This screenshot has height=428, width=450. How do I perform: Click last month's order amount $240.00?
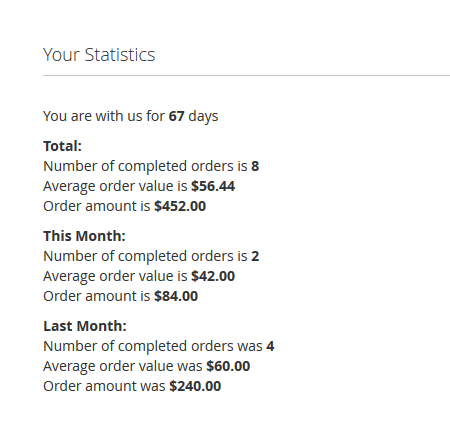tap(195, 386)
